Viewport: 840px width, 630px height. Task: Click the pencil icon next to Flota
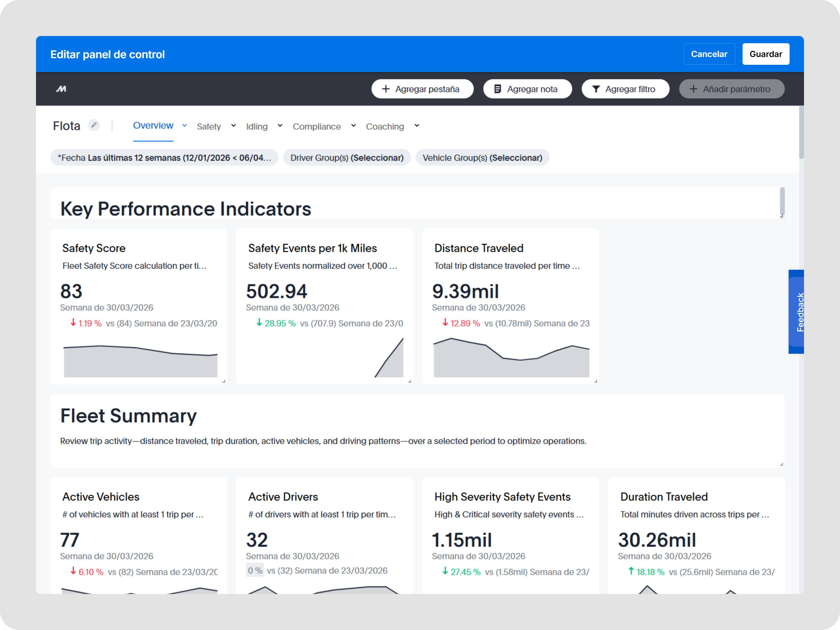pos(94,125)
